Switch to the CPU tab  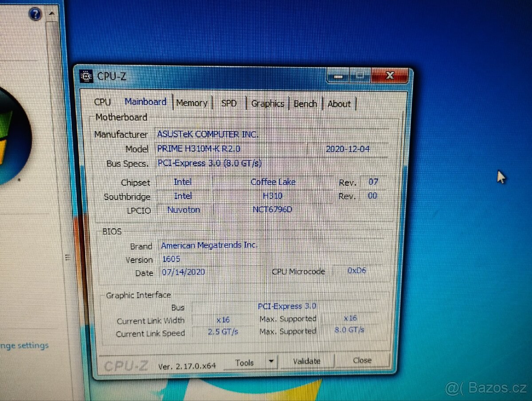click(x=102, y=102)
